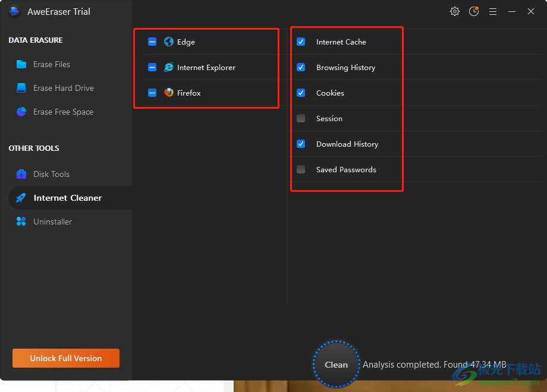
Task: Click the Session label
Action: coord(329,119)
